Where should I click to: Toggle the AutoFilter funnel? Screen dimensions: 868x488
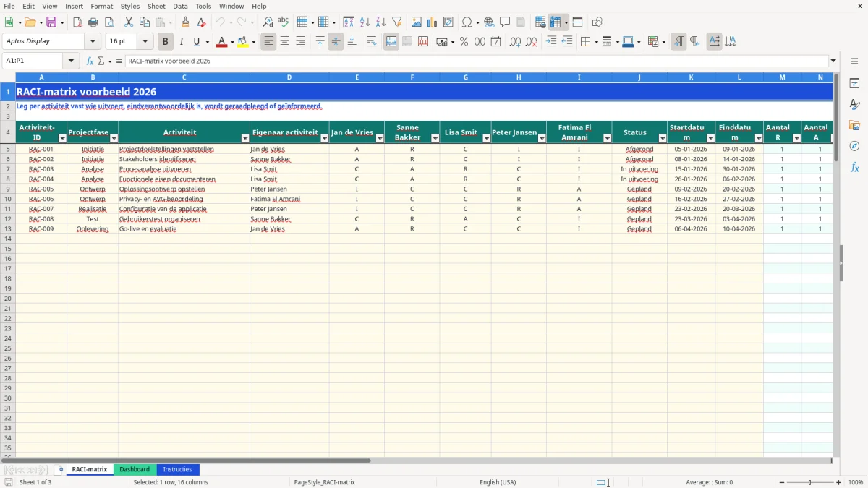[397, 22]
